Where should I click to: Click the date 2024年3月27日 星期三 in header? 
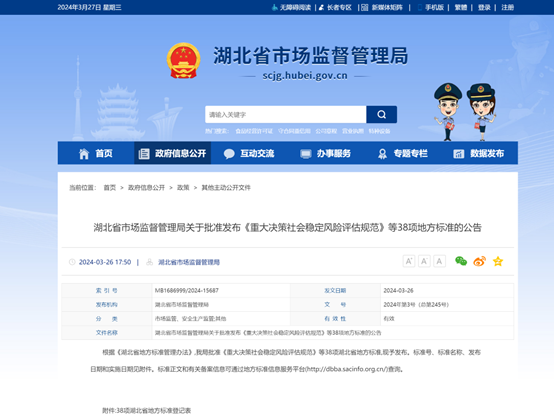click(89, 7)
